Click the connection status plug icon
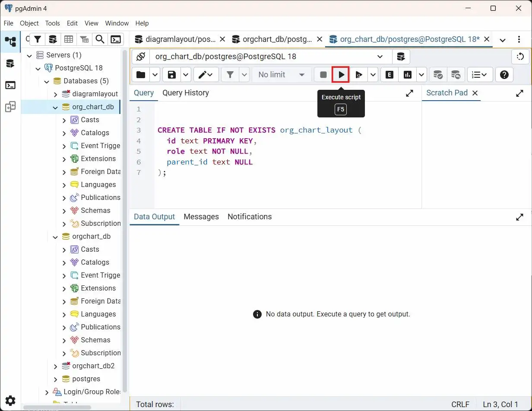532x411 pixels. coord(140,57)
